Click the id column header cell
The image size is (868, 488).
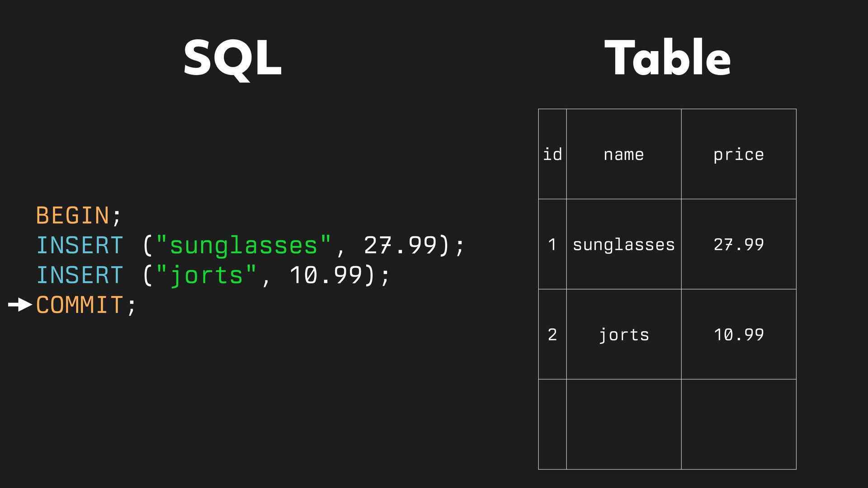click(x=552, y=155)
